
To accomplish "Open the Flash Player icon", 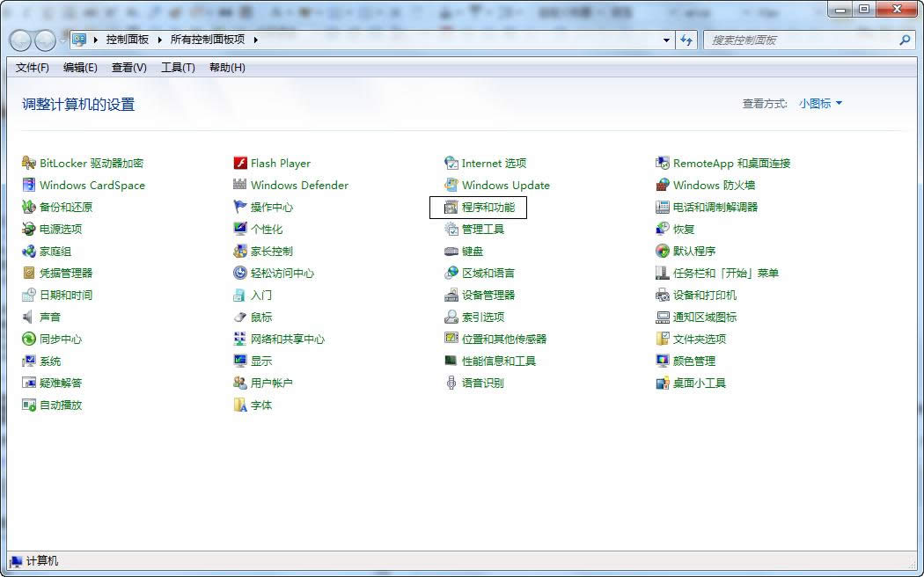I will pos(240,163).
